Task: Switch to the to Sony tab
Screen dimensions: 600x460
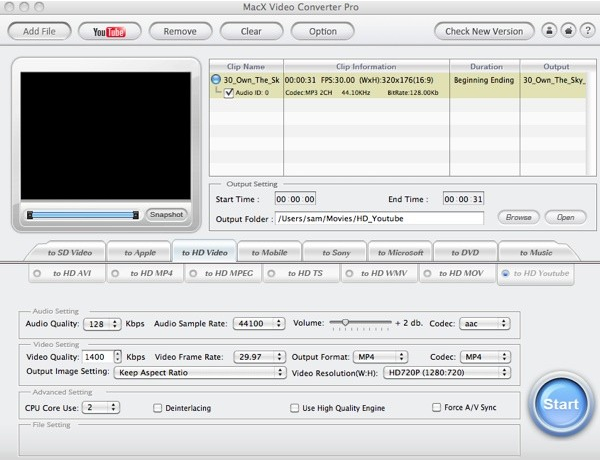Action: point(336,253)
